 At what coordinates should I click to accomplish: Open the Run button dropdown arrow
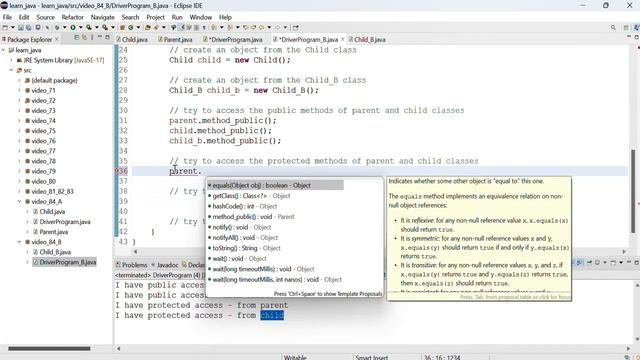click(80, 27)
